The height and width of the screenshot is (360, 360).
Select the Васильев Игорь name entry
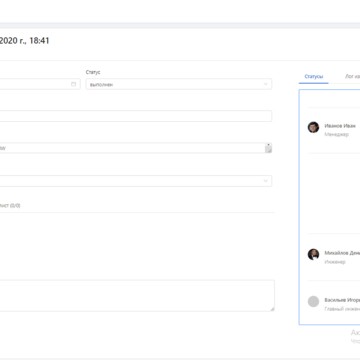coord(342,300)
